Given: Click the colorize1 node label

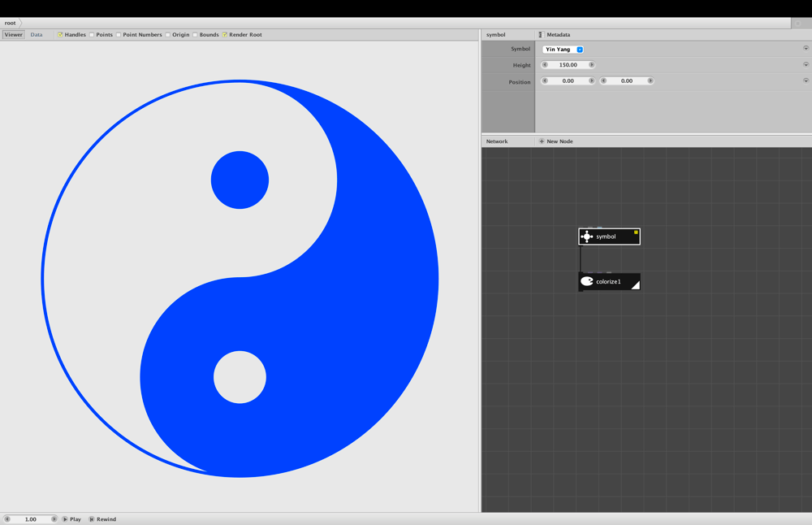Looking at the screenshot, I should pyautogui.click(x=608, y=281).
